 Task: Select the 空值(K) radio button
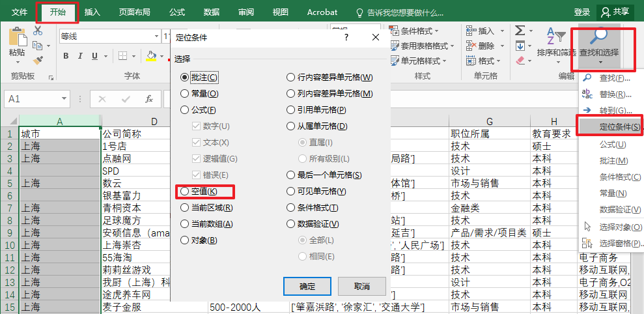click(x=184, y=192)
